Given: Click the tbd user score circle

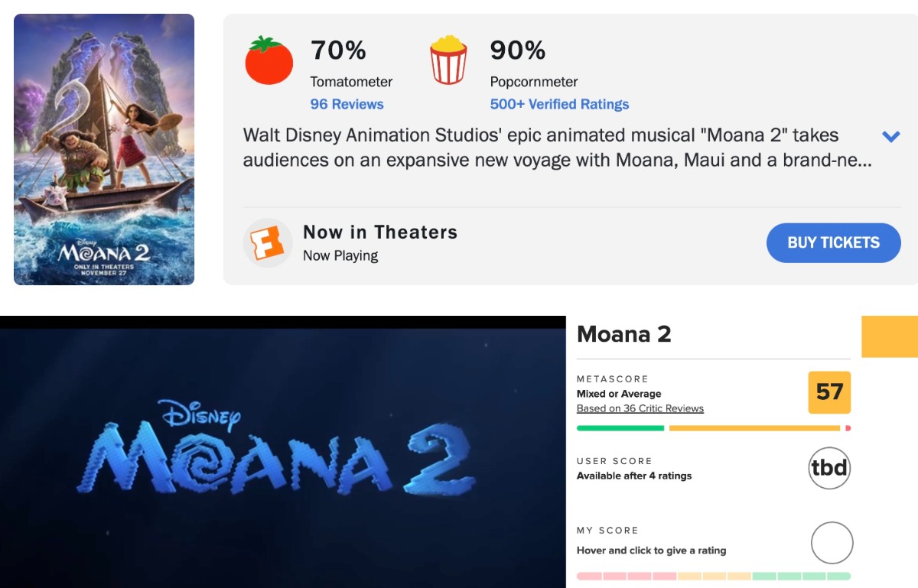Looking at the screenshot, I should point(829,467).
